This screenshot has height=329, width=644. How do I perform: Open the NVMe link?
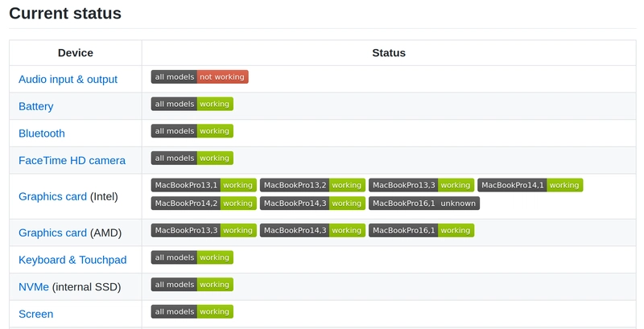[x=34, y=286]
